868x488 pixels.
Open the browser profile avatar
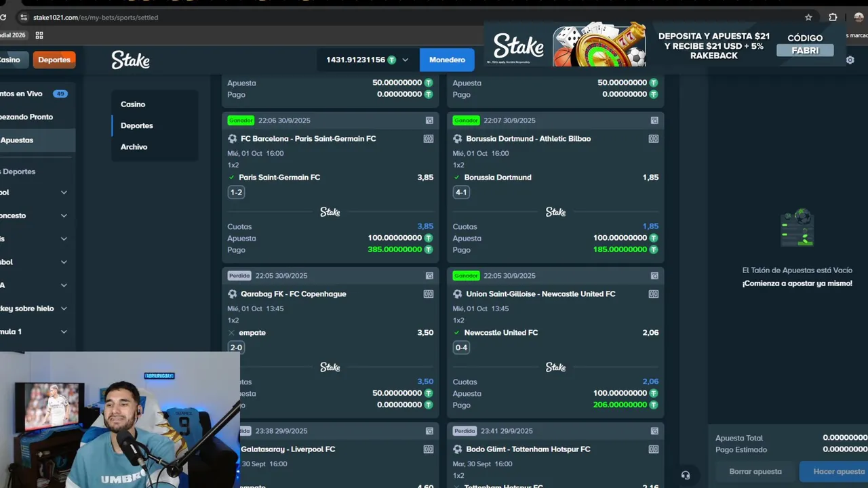859,17
